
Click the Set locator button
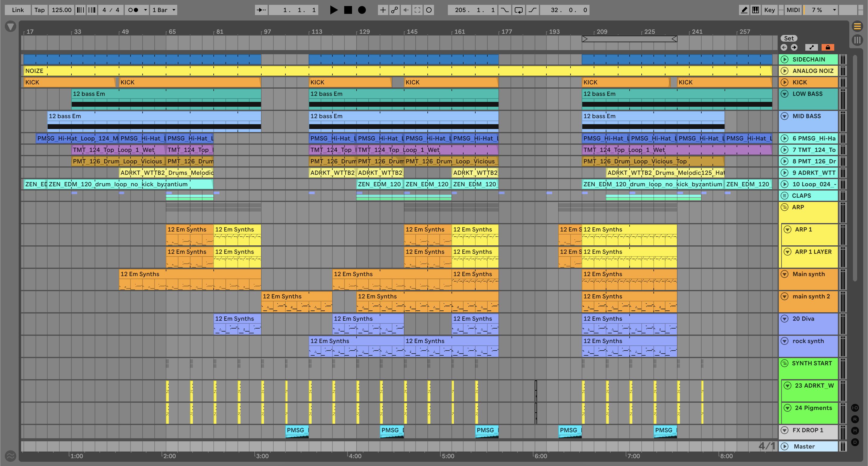[x=788, y=38]
